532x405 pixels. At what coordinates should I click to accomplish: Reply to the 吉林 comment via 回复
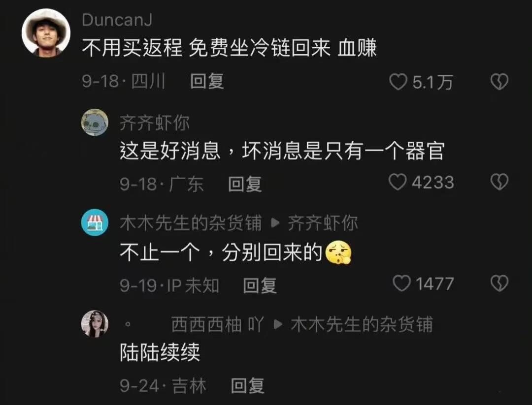click(247, 386)
